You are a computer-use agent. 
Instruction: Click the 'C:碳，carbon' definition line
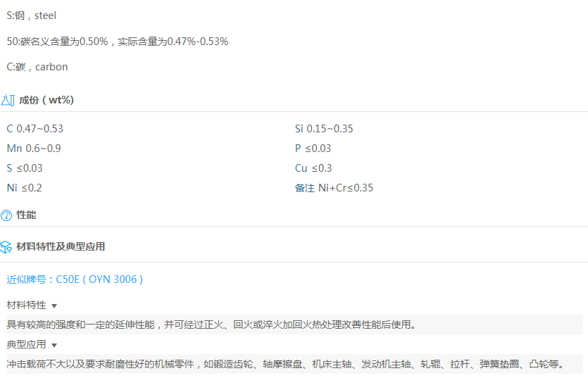tap(37, 67)
